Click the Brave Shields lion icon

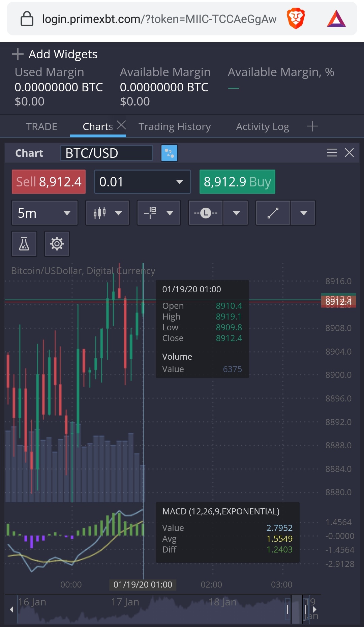click(x=296, y=19)
